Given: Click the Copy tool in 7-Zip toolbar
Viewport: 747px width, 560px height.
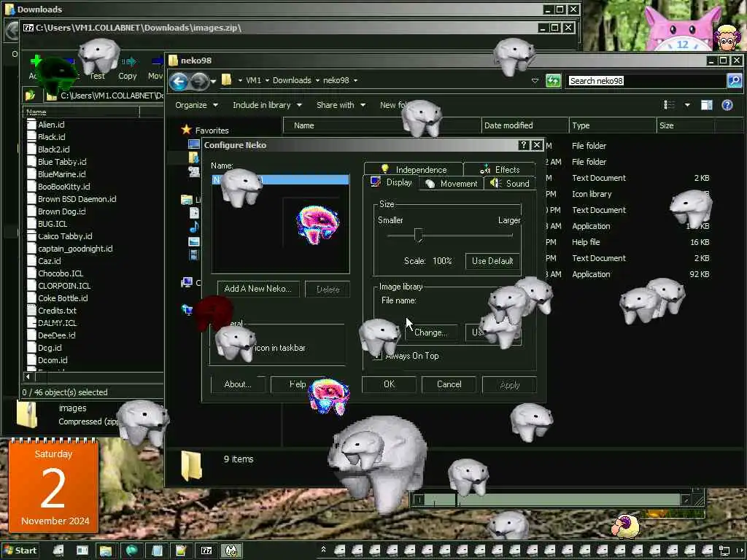Looking at the screenshot, I should coord(127,68).
